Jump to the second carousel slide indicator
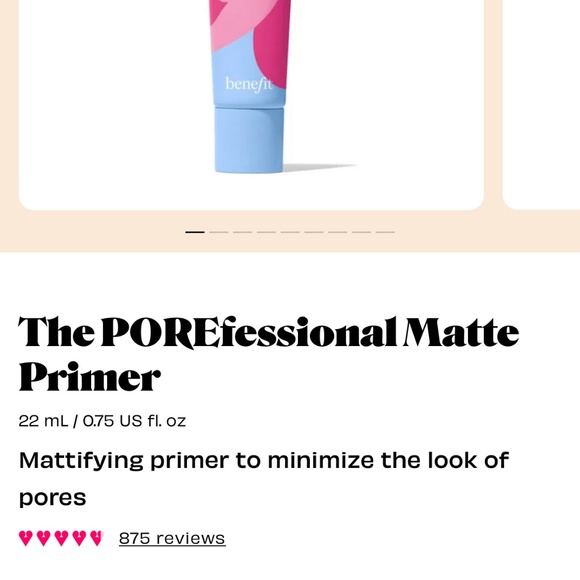 tap(219, 232)
